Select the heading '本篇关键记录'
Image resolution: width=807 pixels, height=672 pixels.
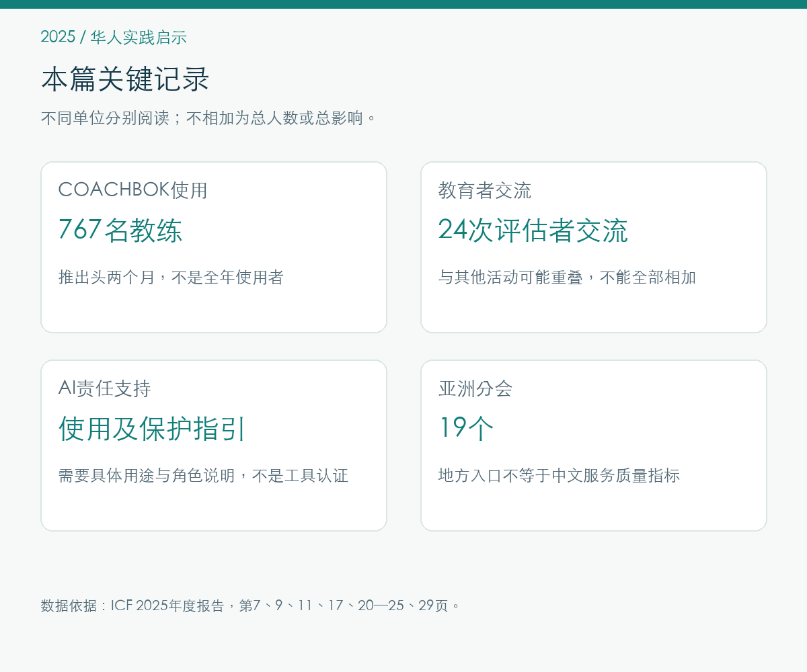pos(126,79)
